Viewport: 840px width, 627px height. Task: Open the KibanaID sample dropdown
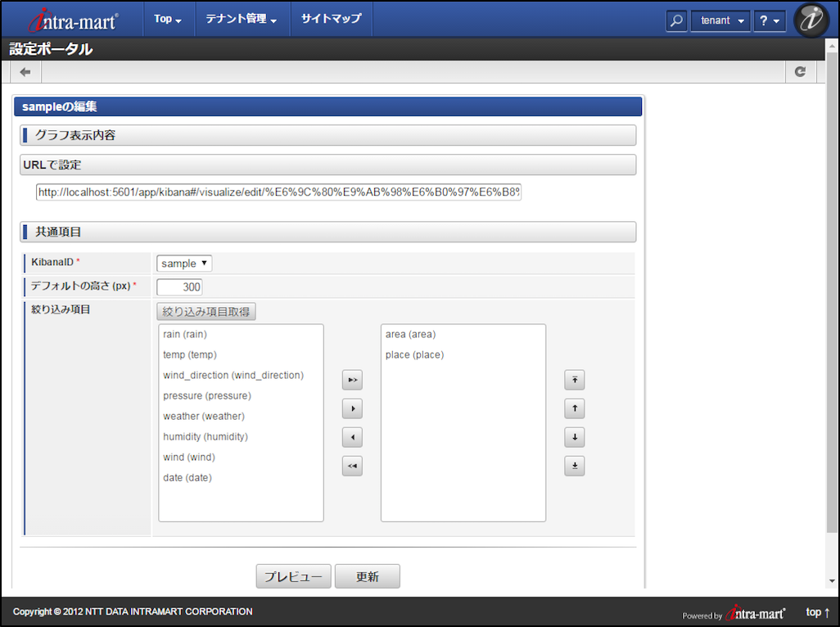point(184,264)
